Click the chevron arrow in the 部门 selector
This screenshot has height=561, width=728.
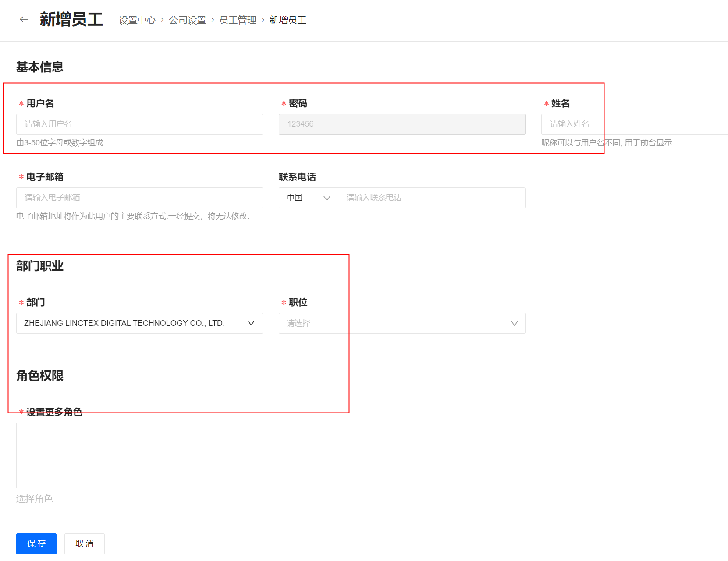[251, 323]
